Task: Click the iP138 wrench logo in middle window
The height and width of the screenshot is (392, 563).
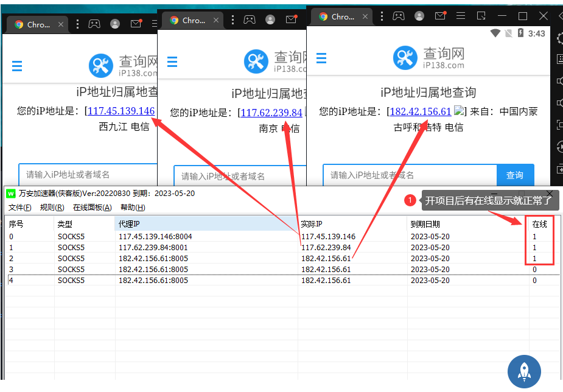Action: coord(256,61)
